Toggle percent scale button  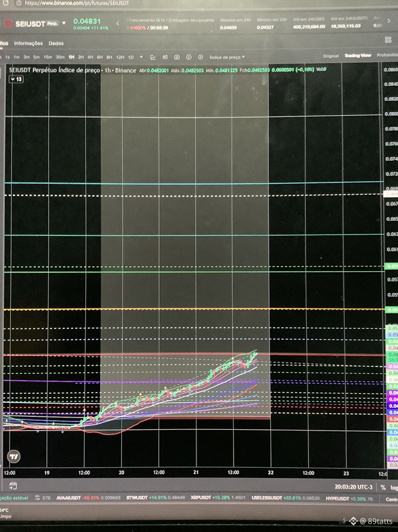pyautogui.click(x=383, y=488)
